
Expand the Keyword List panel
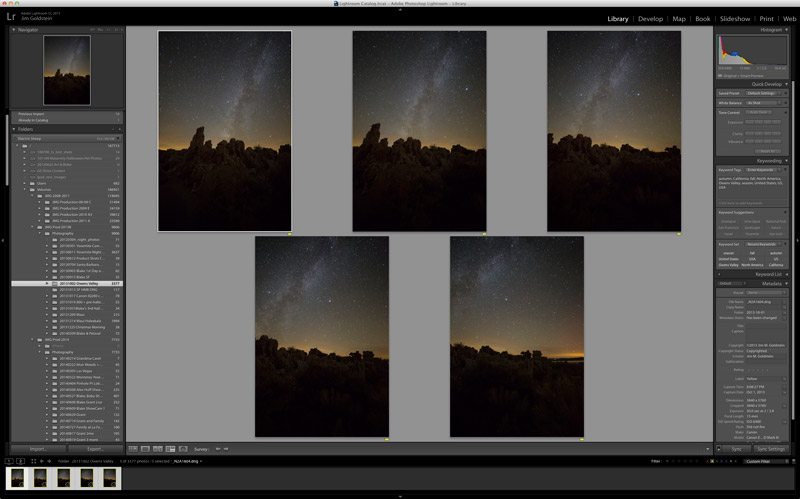(786, 275)
